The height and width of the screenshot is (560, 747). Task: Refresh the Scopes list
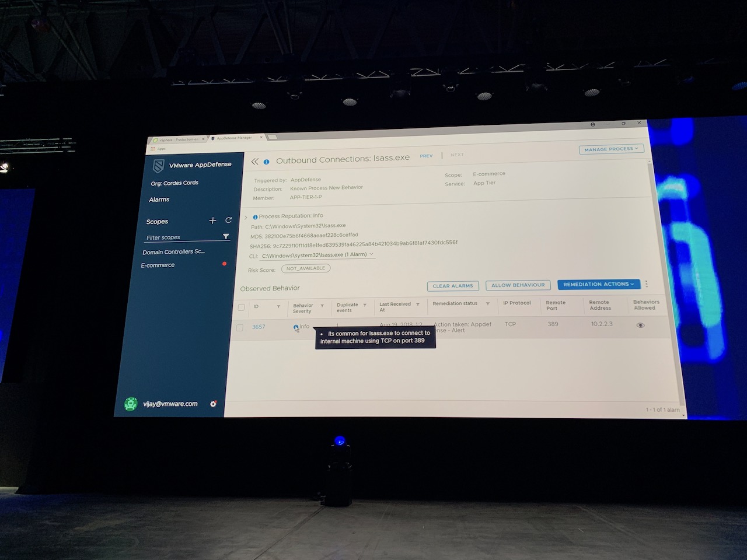[x=229, y=220]
